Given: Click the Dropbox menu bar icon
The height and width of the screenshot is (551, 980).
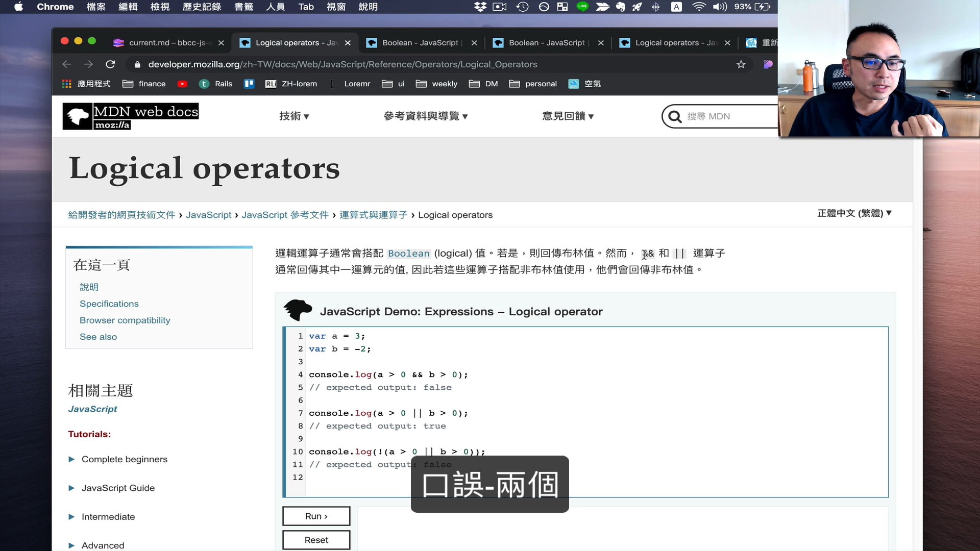Looking at the screenshot, I should click(x=480, y=7).
